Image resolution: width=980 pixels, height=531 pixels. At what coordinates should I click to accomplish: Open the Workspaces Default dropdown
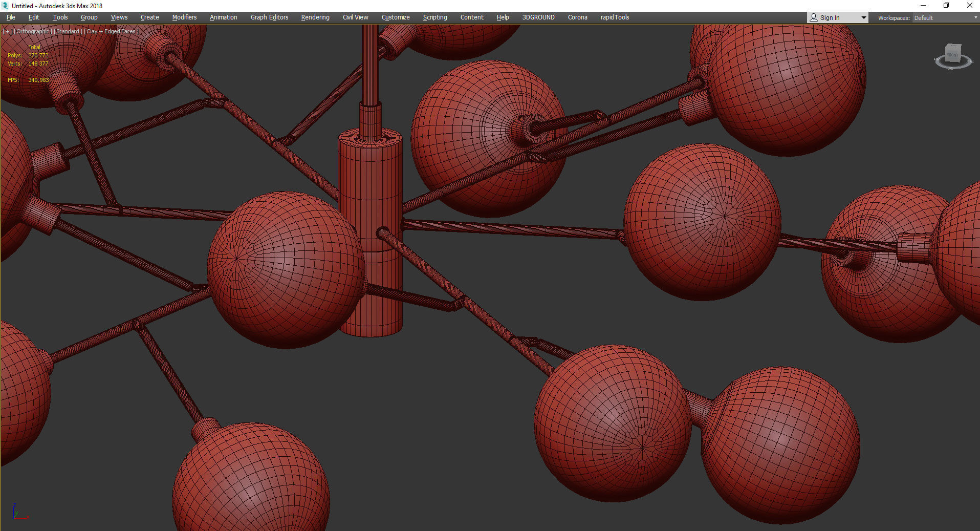coord(945,18)
